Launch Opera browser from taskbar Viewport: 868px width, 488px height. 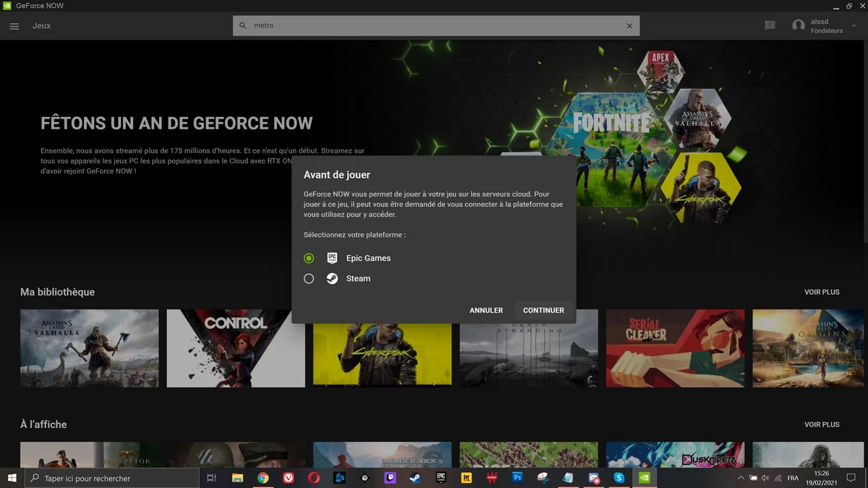[314, 478]
